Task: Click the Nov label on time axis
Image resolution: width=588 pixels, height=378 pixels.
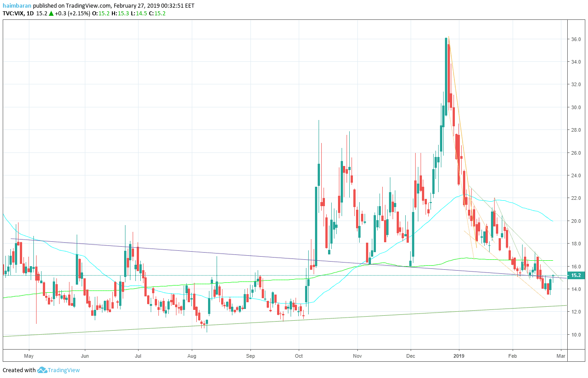Action: click(x=357, y=355)
